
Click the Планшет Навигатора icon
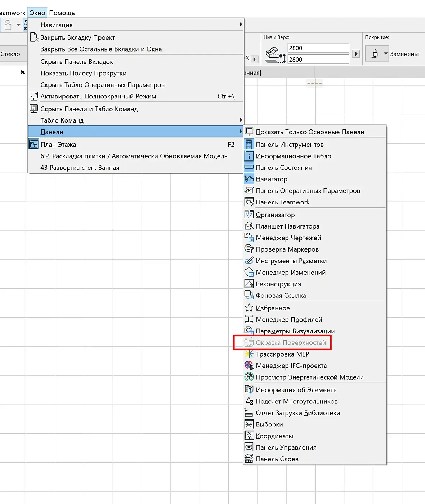[249, 226]
